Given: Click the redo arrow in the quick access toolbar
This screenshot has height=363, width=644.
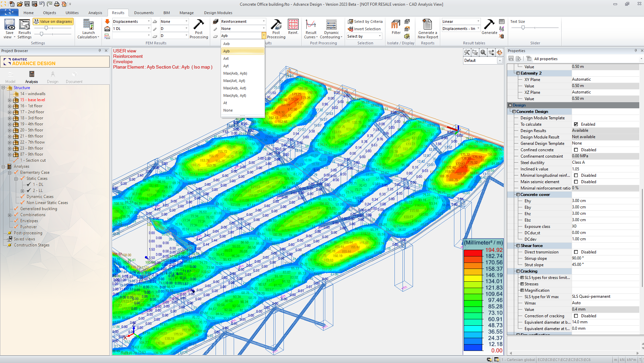Looking at the screenshot, I should pos(49,4).
